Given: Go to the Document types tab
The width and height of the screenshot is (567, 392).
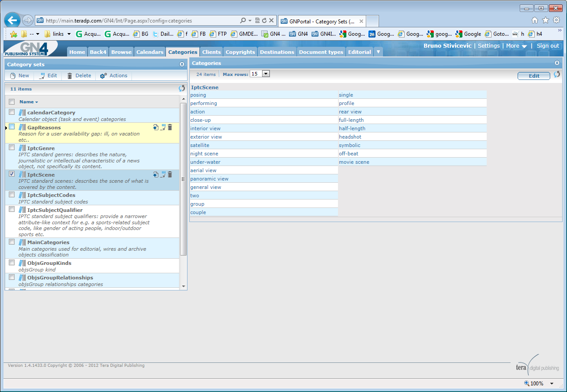Looking at the screenshot, I should (x=321, y=52).
